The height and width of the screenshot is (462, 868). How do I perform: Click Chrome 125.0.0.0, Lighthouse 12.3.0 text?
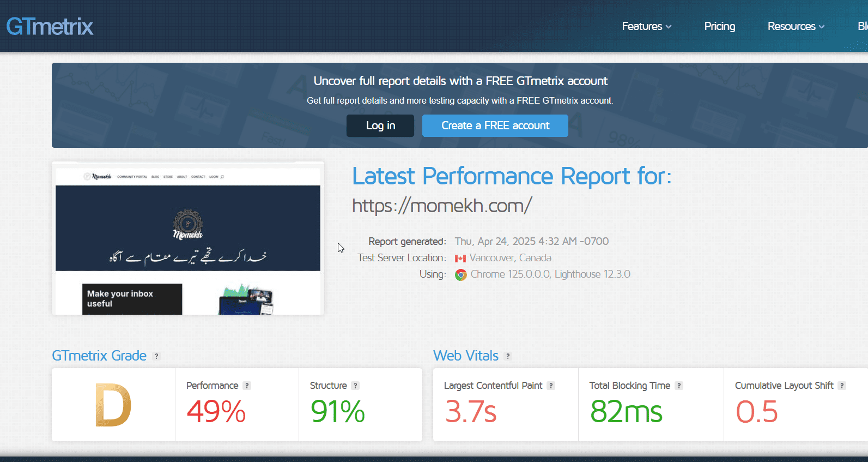pos(550,274)
